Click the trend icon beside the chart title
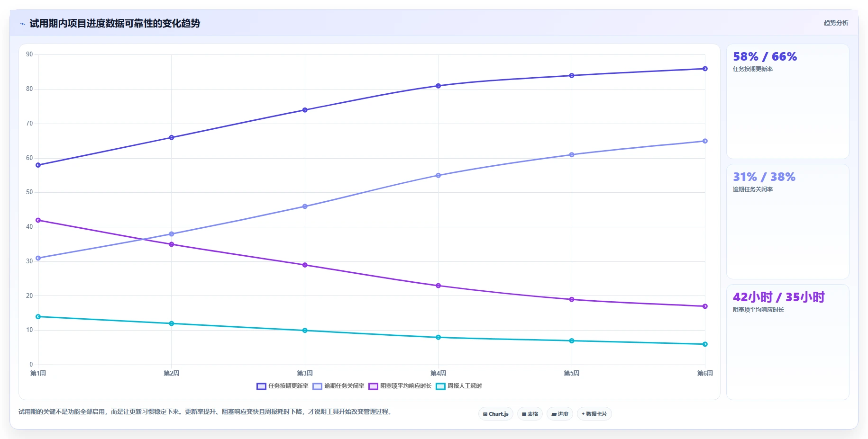 pos(22,24)
